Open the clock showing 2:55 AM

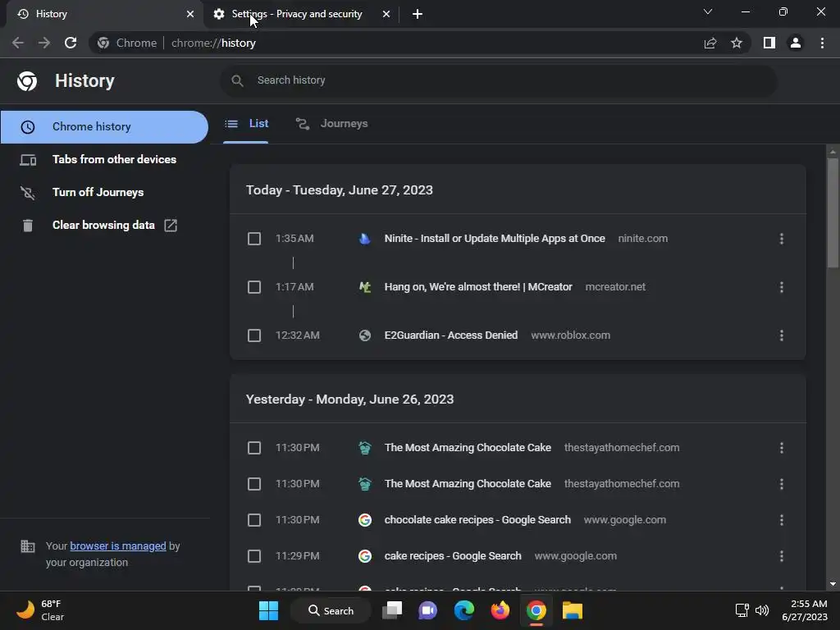pos(804,610)
